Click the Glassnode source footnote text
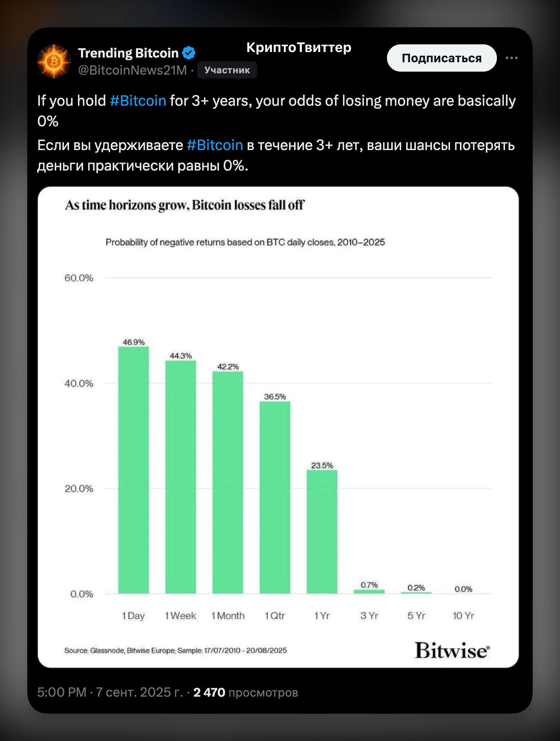 [x=176, y=651]
